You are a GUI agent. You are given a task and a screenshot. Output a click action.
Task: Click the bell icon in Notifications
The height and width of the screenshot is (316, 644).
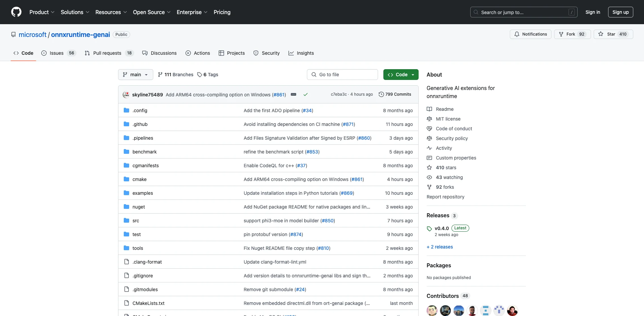(x=517, y=34)
